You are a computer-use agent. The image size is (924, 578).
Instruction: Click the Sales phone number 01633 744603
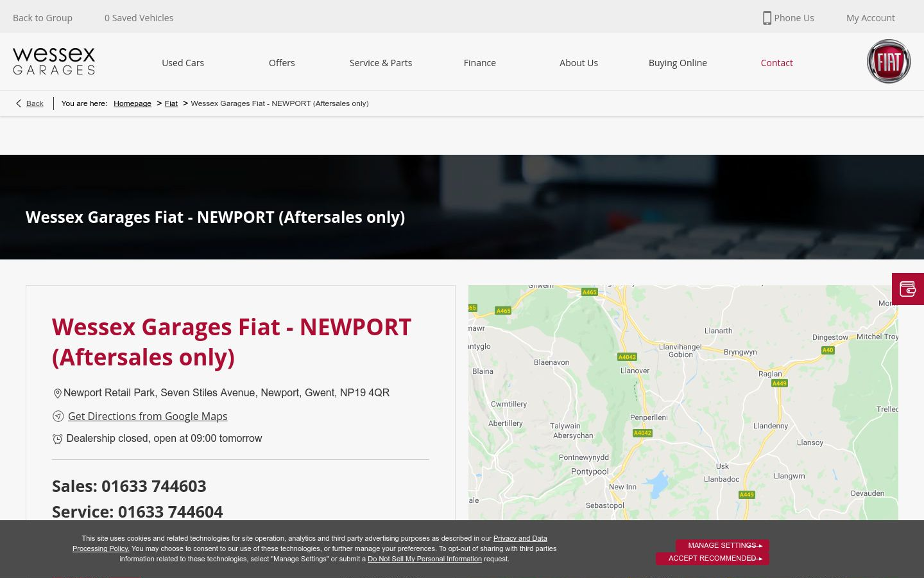[x=154, y=486]
